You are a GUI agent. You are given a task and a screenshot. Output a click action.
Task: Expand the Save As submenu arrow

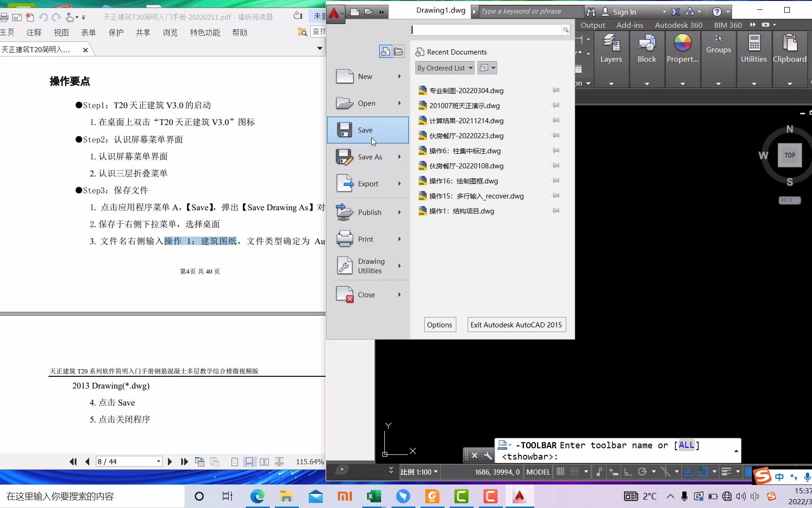[400, 157]
